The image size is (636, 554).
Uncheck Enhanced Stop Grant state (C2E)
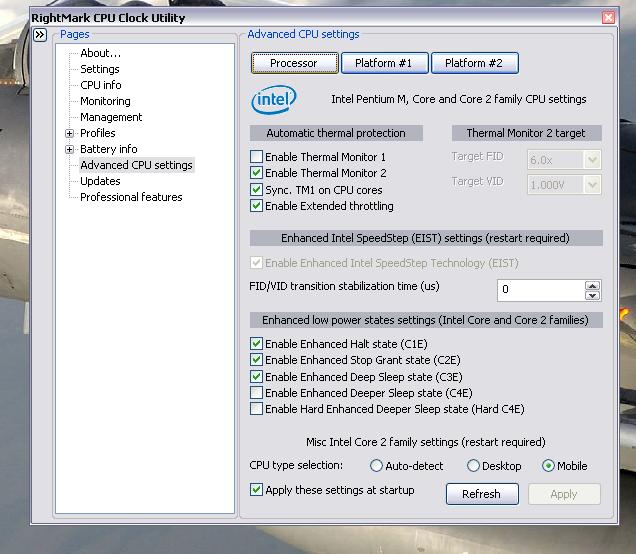point(256,360)
